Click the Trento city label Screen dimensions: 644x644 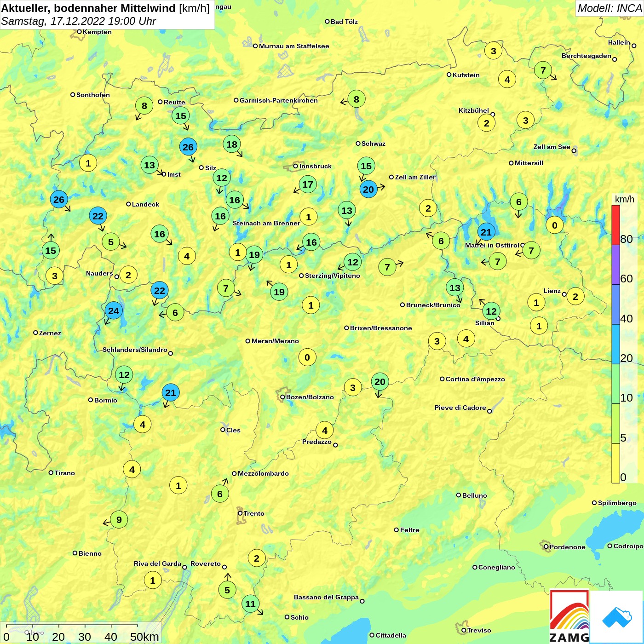pyautogui.click(x=254, y=513)
